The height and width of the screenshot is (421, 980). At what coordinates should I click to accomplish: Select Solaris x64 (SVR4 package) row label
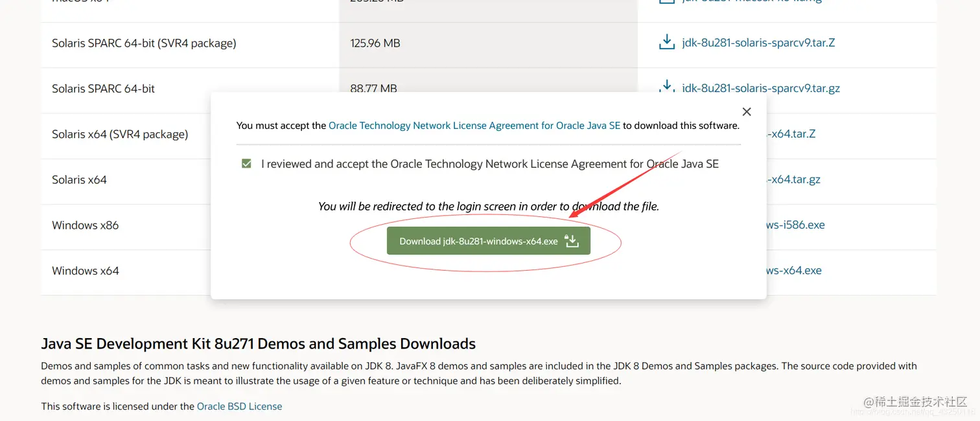120,134
